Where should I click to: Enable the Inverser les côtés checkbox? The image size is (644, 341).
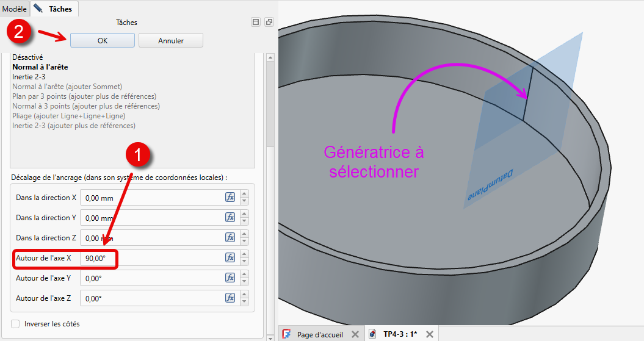pos(16,324)
